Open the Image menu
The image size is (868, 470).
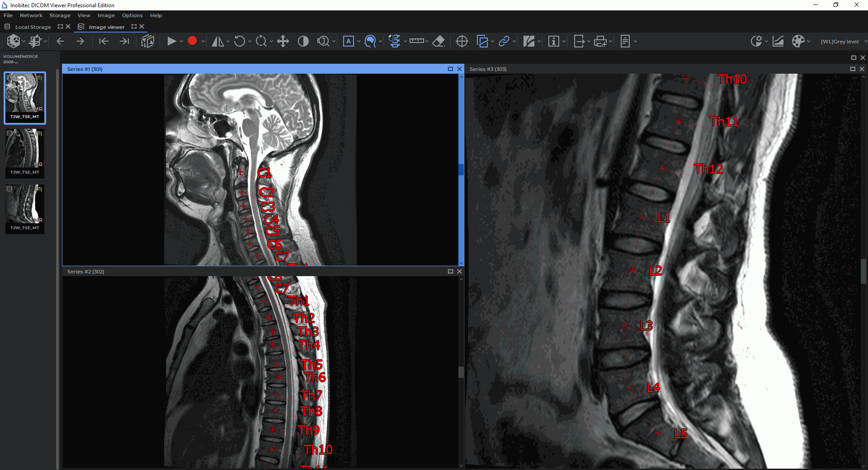pos(106,15)
